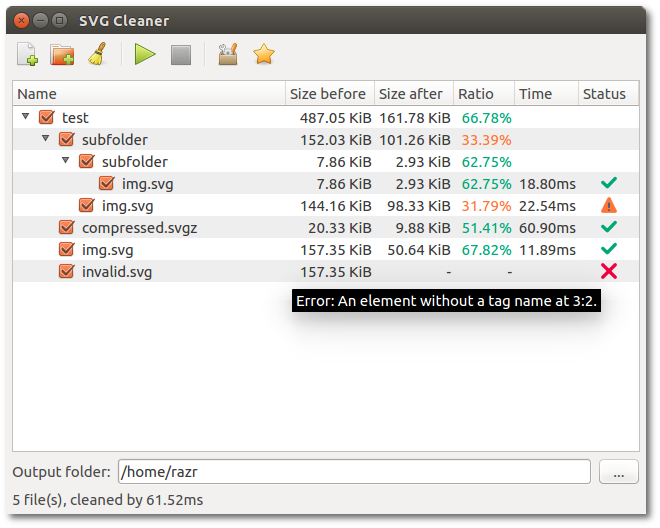
Task: Click the 22.54ms time value
Action: click(x=547, y=206)
